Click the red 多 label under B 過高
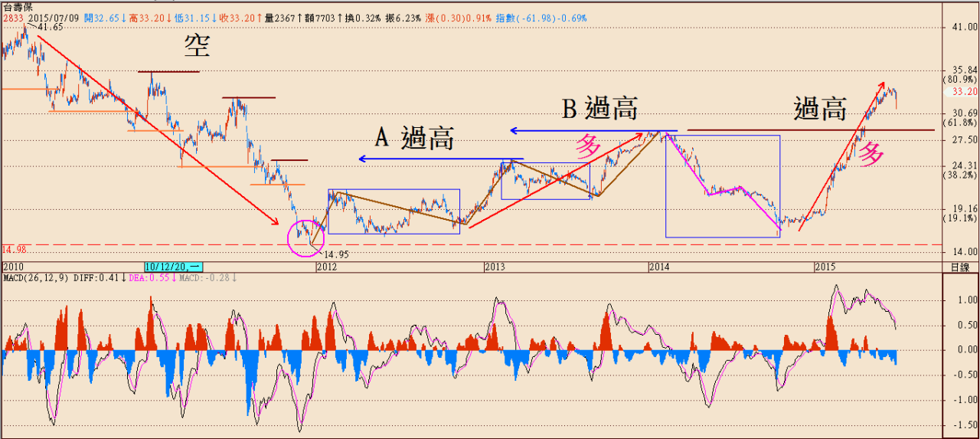This screenshot has height=439, width=980. [x=587, y=146]
